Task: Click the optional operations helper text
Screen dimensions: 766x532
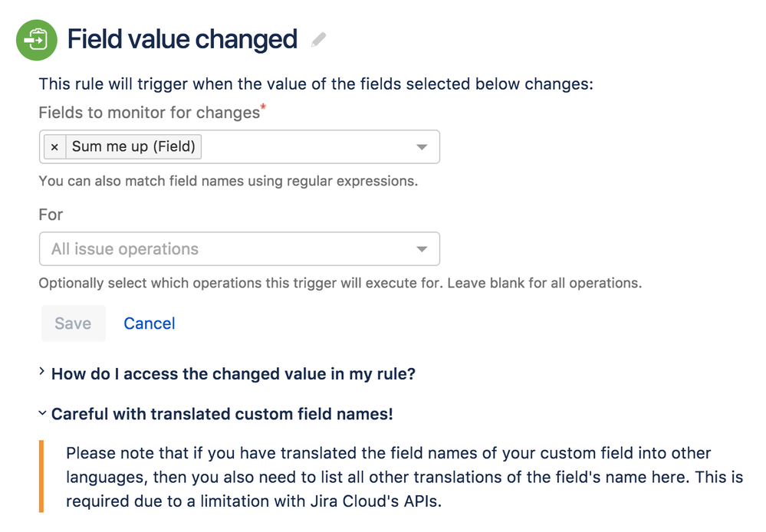Action: [340, 283]
